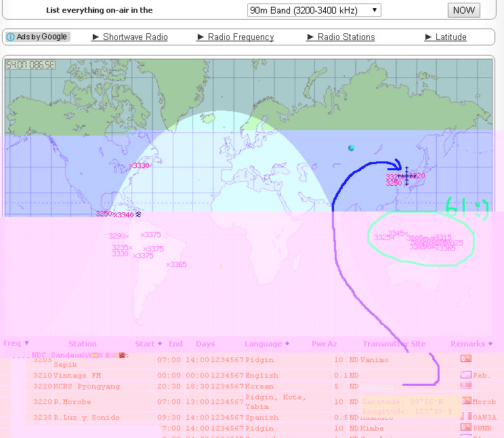The height and width of the screenshot is (438, 504).
Task: Click the 3290 marker in South America
Action: tap(127, 236)
